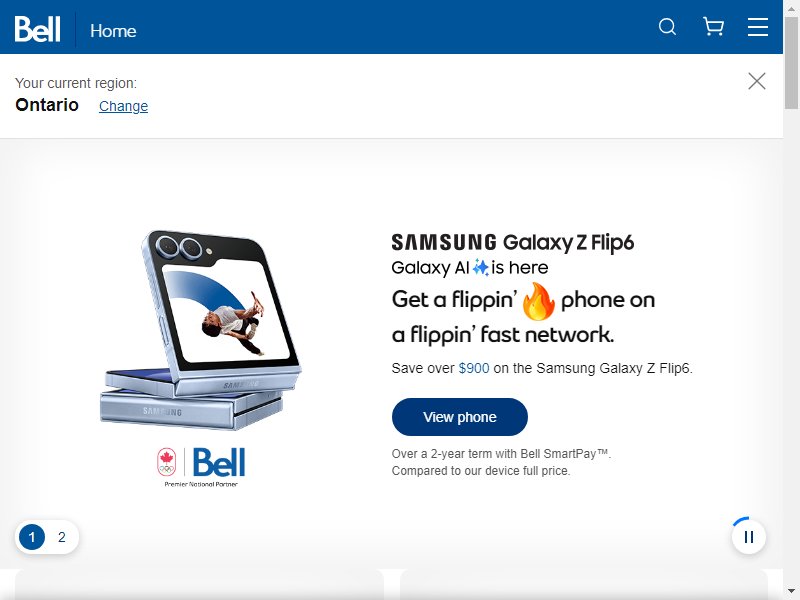Click the fire emoji in the headline

pos(539,301)
